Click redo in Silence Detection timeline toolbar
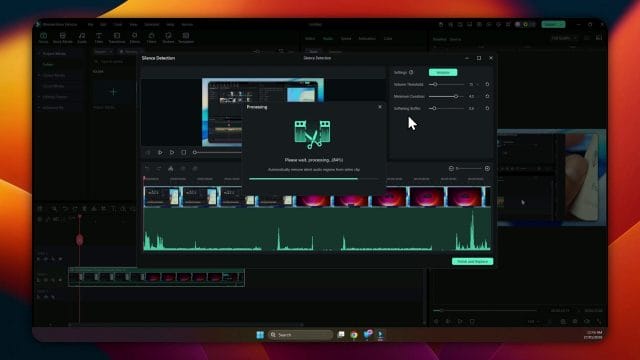 (x=159, y=169)
